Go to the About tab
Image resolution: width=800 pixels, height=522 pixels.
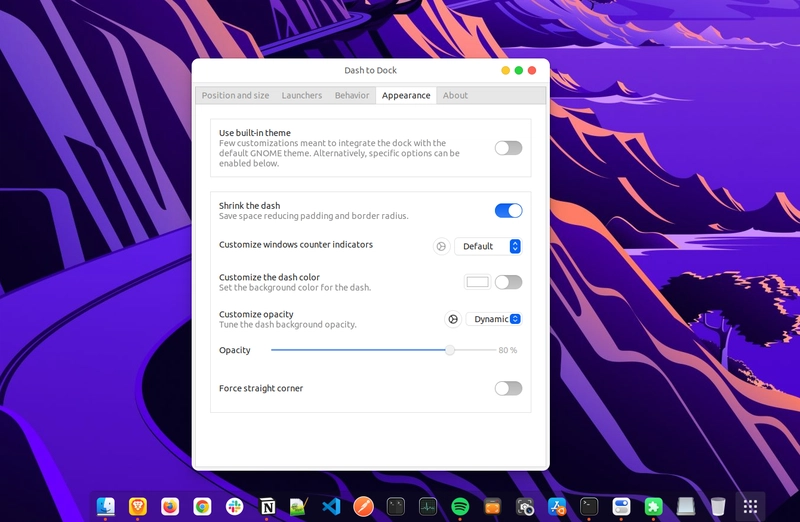point(455,95)
